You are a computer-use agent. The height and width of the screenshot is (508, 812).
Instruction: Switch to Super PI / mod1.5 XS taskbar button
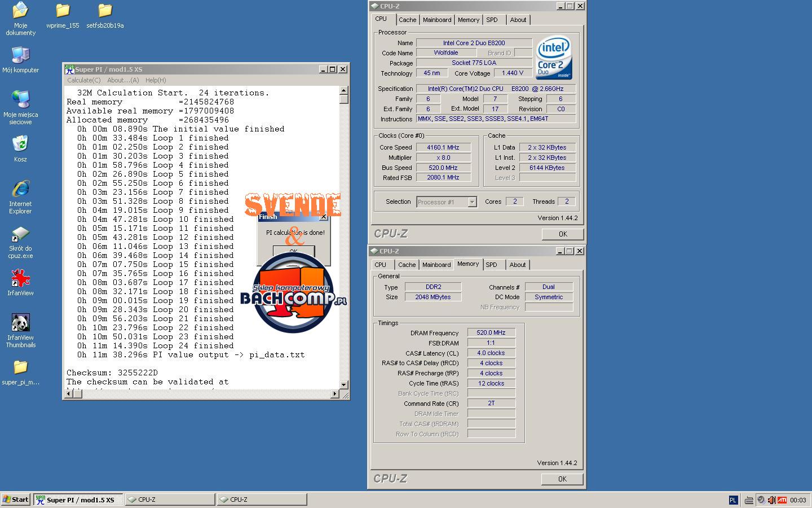click(78, 500)
